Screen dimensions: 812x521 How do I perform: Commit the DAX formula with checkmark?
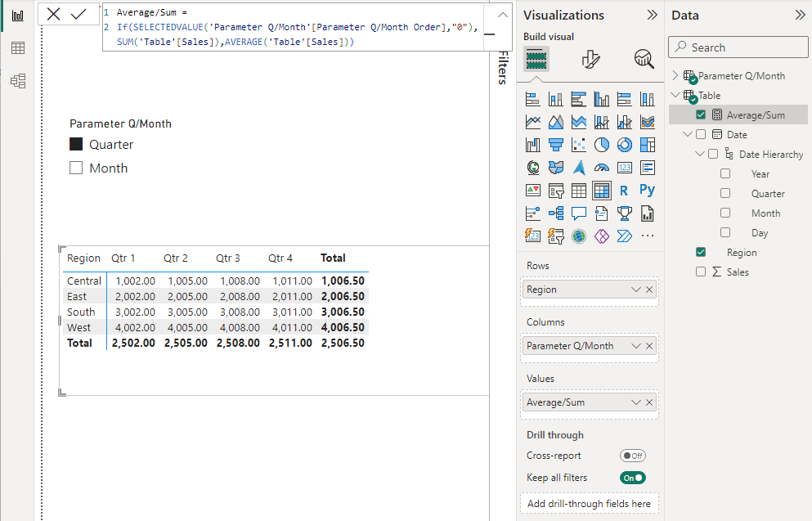tap(79, 14)
